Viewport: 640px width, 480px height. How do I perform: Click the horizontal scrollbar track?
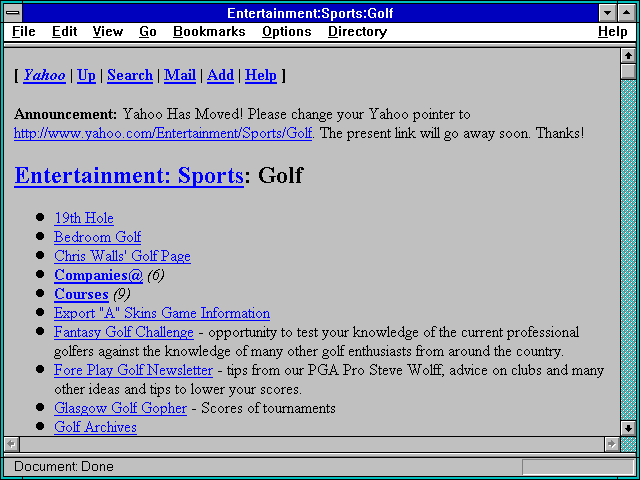pyautogui.click(x=312, y=444)
